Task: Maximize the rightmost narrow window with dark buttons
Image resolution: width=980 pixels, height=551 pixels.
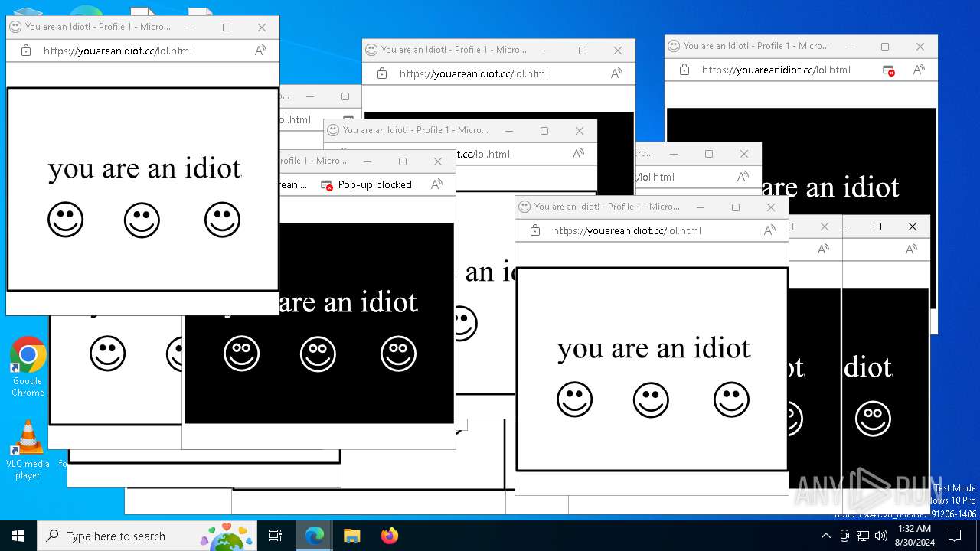Action: point(877,227)
